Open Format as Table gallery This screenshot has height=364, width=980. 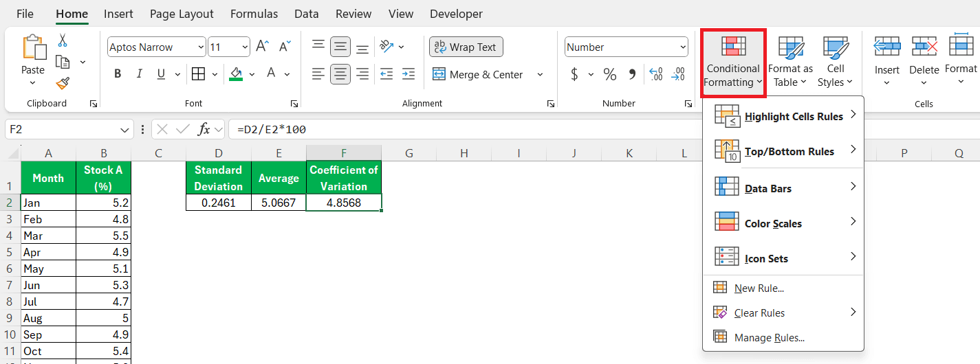point(790,62)
